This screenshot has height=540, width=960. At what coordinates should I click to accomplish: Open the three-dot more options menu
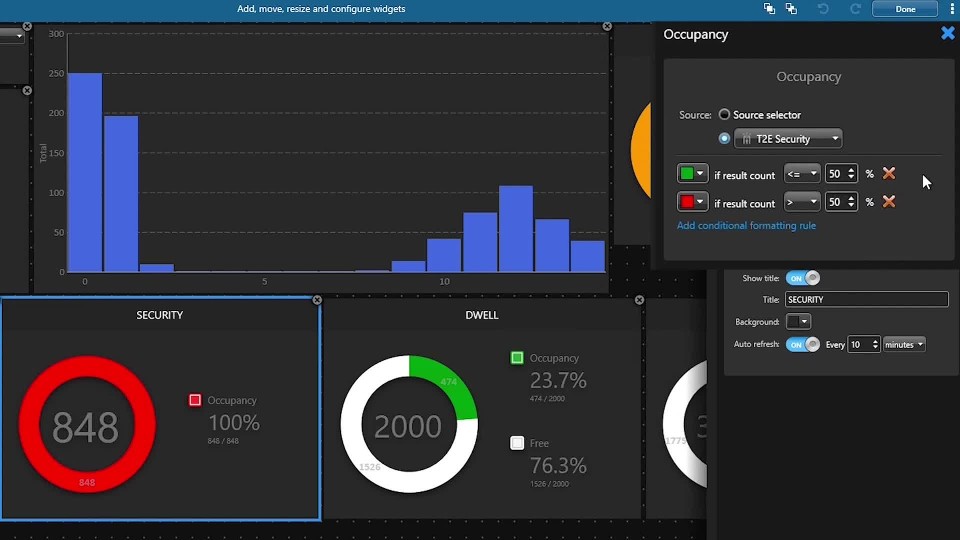tap(952, 9)
